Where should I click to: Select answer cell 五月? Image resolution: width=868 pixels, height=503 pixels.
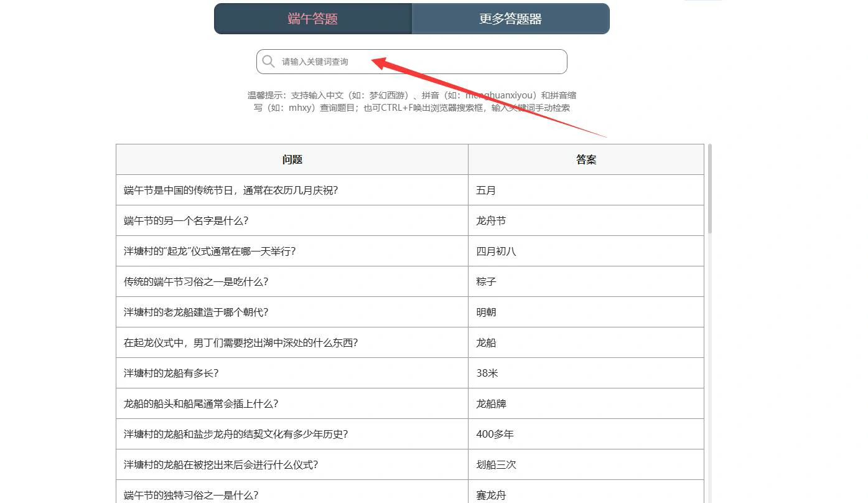pos(586,190)
